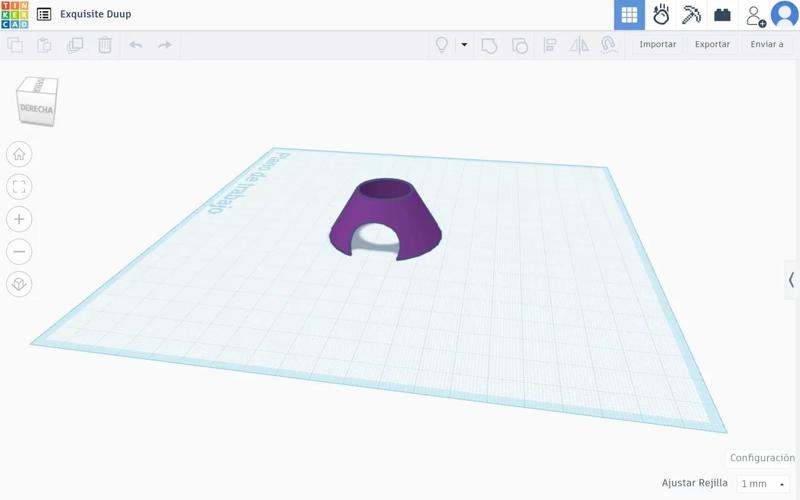Switch to 3D design grid view
The width and height of the screenshot is (800, 500).
629,15
